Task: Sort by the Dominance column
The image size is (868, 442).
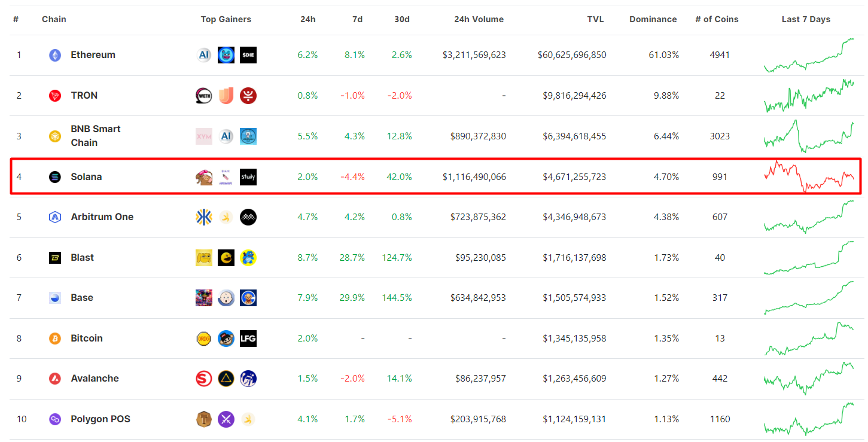Action: (x=653, y=19)
